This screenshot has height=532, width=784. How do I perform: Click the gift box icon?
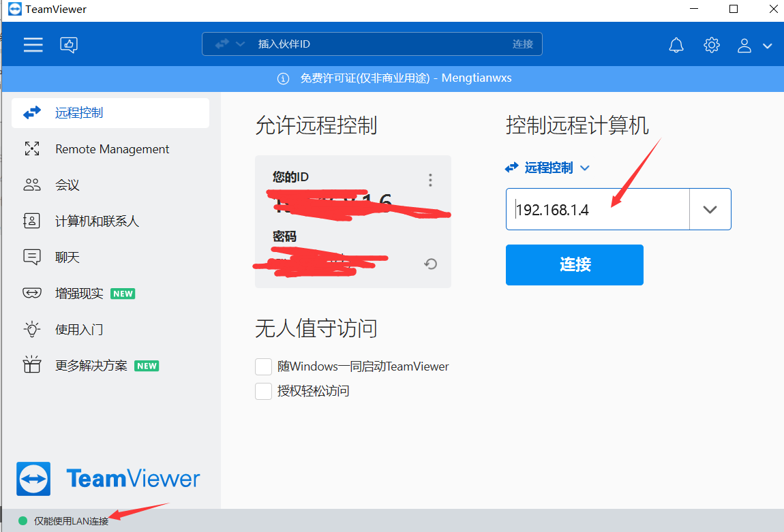point(32,364)
